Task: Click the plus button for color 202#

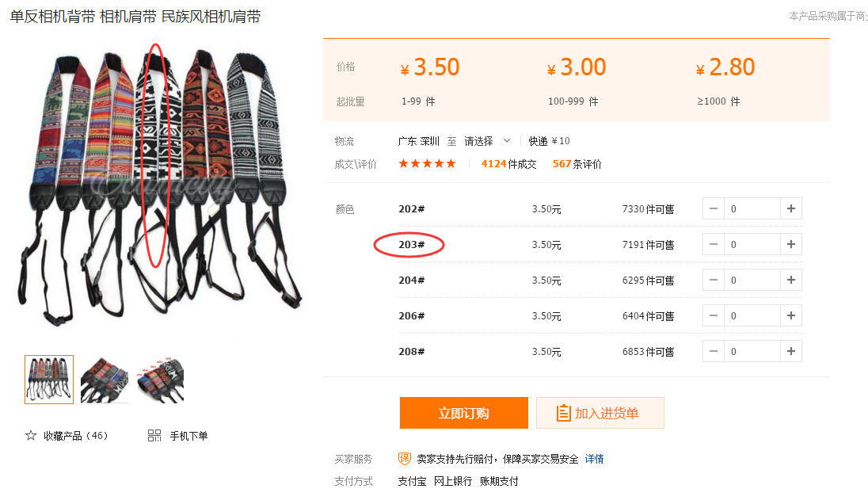Action: click(x=791, y=208)
